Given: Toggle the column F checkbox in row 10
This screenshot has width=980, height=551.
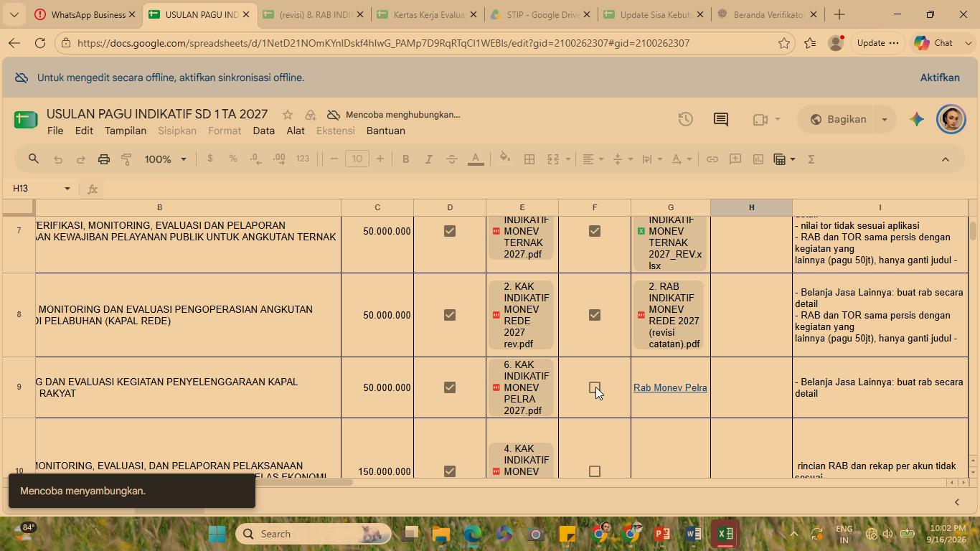Looking at the screenshot, I should tap(594, 471).
